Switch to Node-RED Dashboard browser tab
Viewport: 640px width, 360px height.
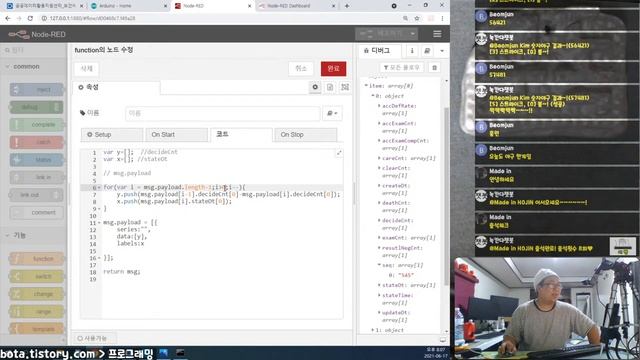297,6
